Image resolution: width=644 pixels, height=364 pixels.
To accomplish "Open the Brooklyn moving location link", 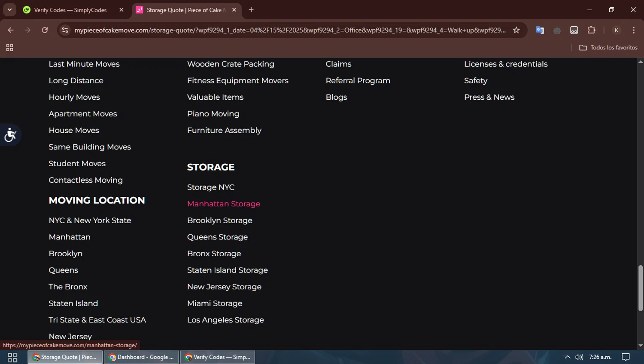I will 66,254.
